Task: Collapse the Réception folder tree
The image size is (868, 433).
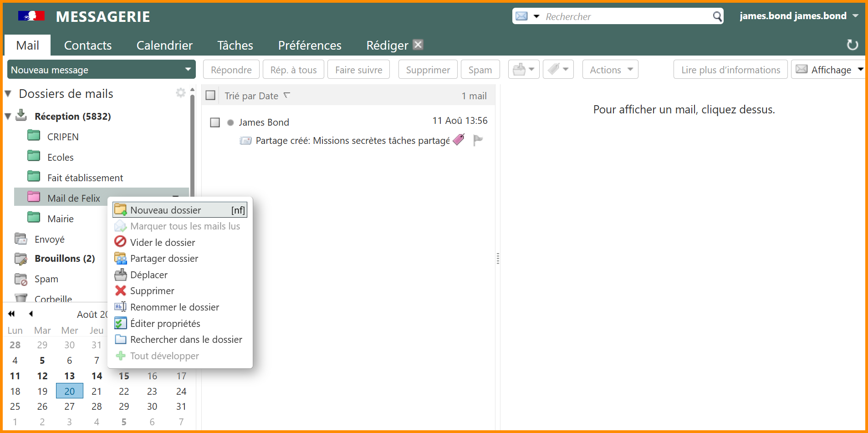Action: pyautogui.click(x=8, y=117)
